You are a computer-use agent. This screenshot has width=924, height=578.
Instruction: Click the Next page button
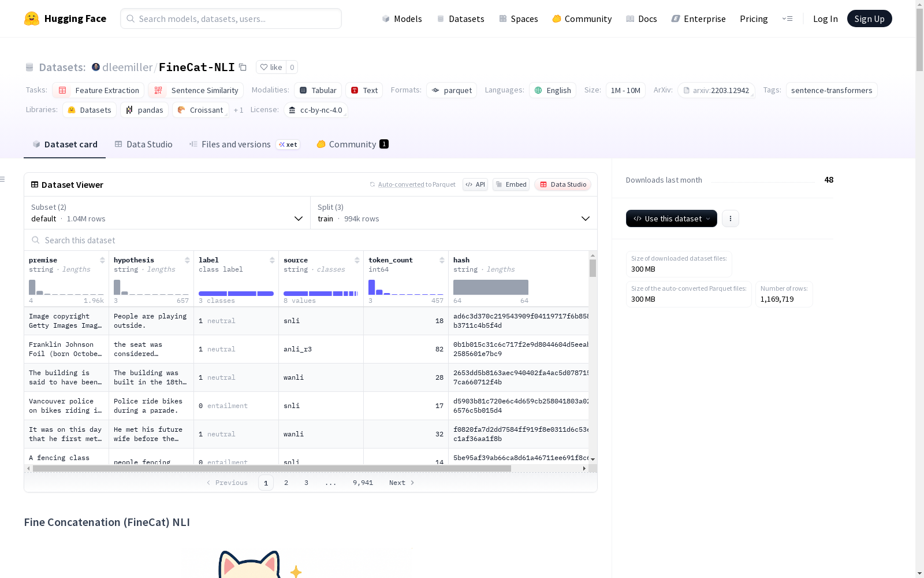(402, 483)
